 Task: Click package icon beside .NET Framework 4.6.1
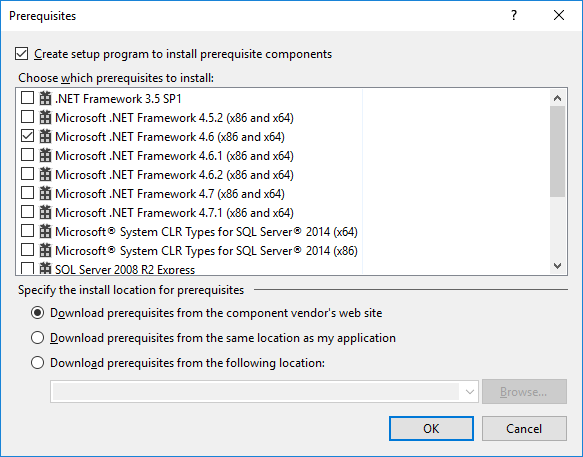pos(45,155)
